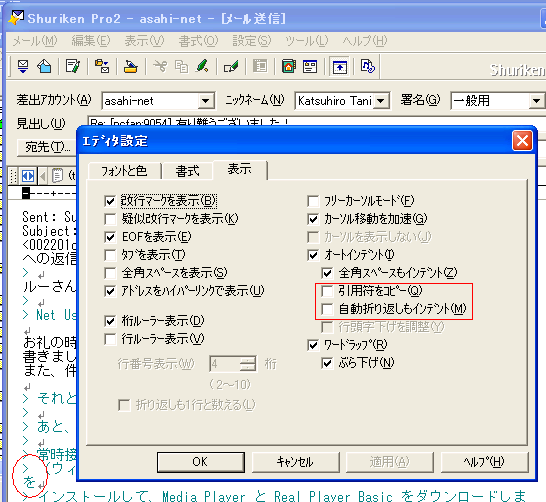Expand the ニックネーム Katsuhiro Tani dropdown

tap(381, 101)
